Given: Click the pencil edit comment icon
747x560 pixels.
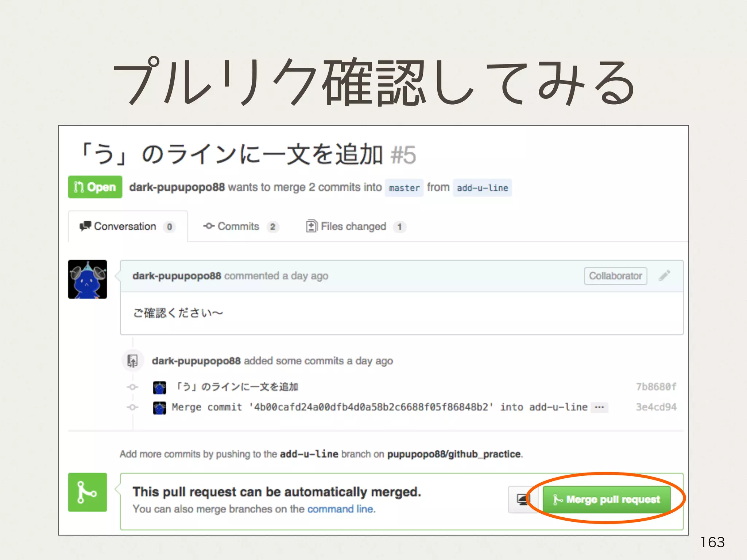Looking at the screenshot, I should coord(664,276).
